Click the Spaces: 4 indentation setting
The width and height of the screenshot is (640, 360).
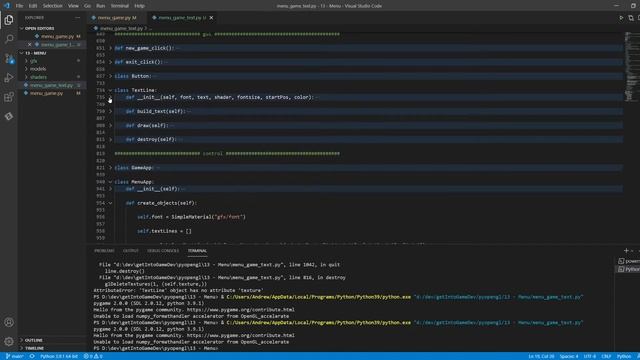[x=569, y=356]
